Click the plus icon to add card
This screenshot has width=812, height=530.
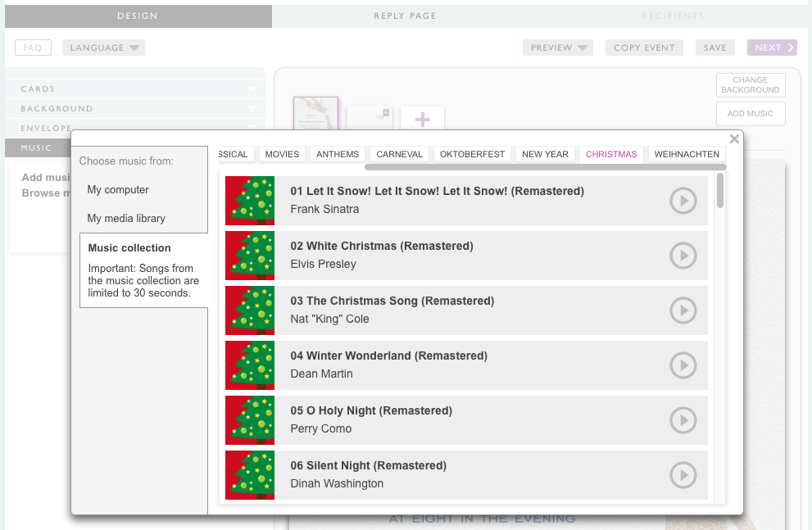(423, 120)
